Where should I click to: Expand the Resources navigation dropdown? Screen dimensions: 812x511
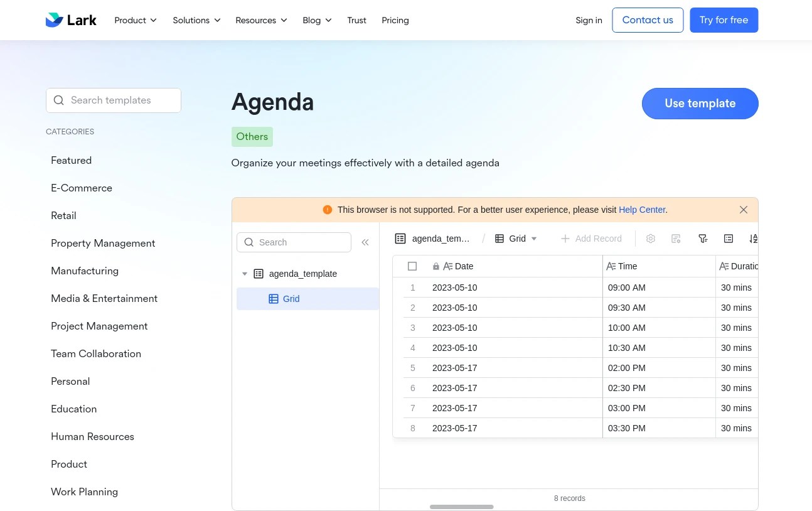click(x=262, y=20)
